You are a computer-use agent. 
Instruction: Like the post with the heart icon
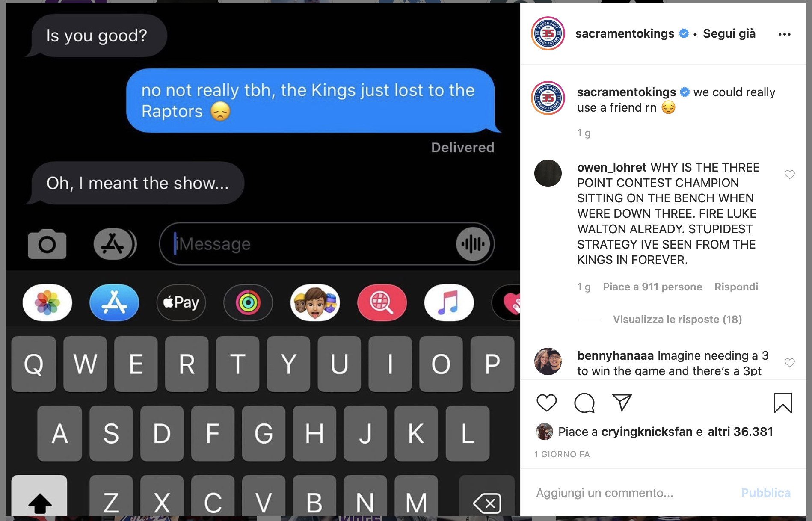546,403
